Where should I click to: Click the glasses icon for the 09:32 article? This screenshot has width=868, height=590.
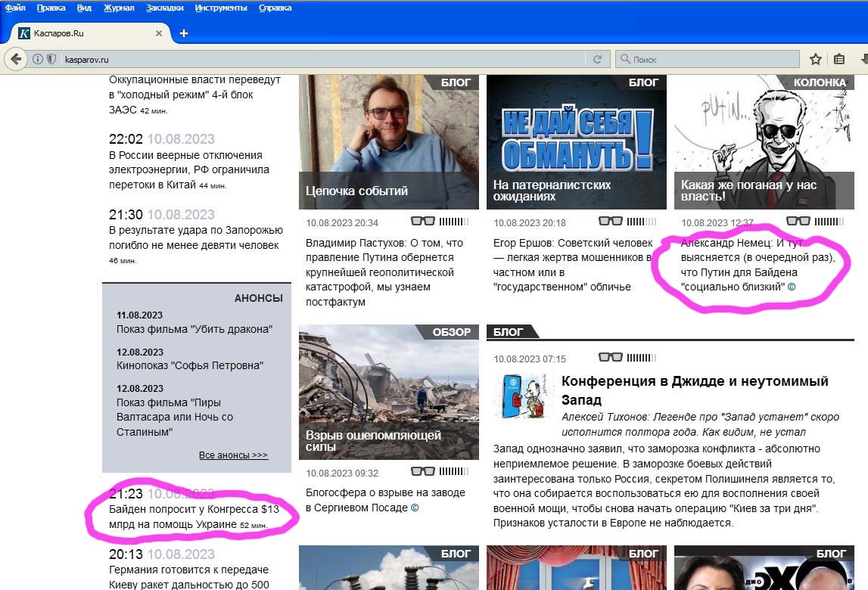click(x=423, y=471)
